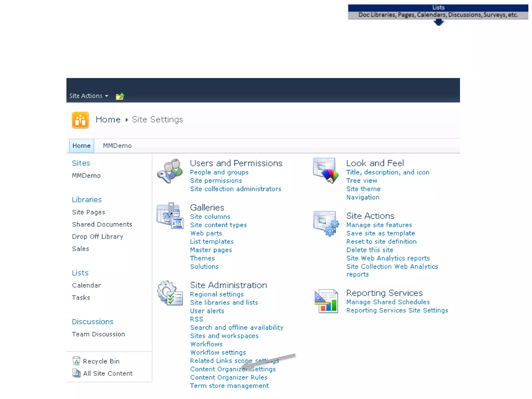Click the Galleries section icon
This screenshot has height=399, width=532.
(x=170, y=216)
